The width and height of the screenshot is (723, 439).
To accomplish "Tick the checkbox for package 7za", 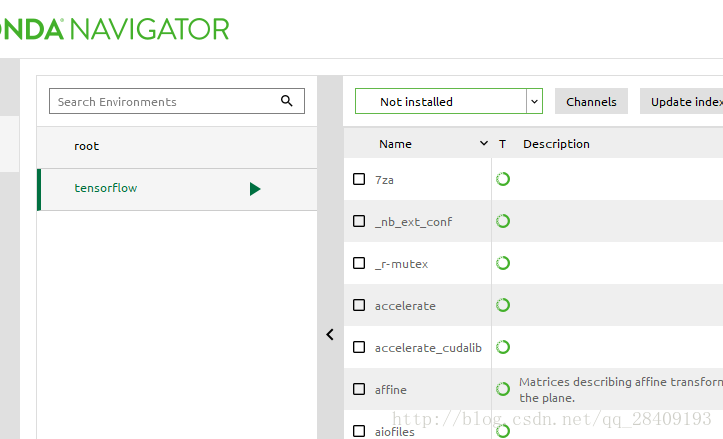I will [359, 179].
